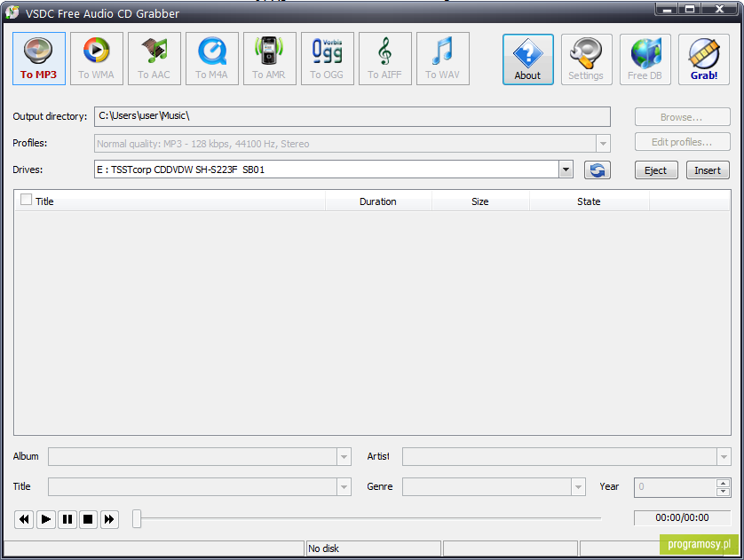744x560 pixels.
Task: Start ripping with the Grab! button
Action: [x=704, y=59]
